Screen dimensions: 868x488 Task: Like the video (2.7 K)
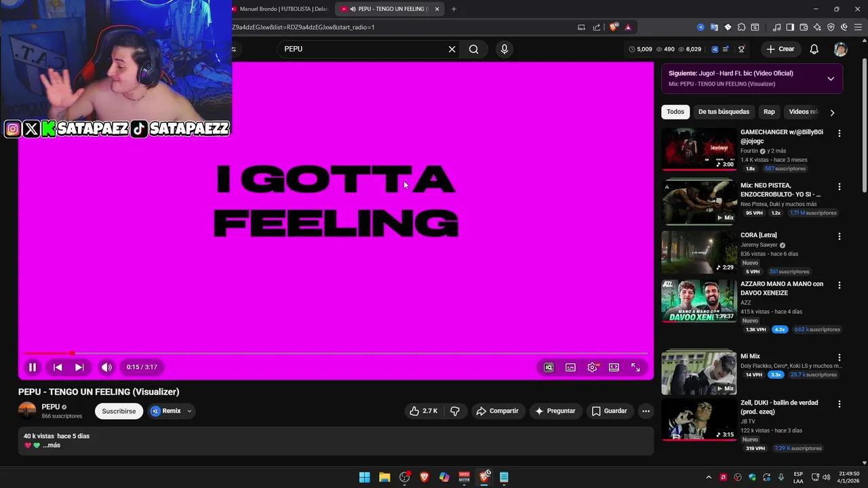[423, 411]
